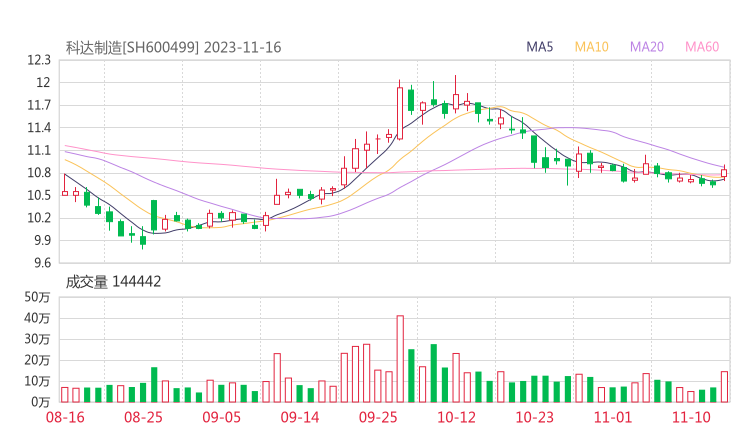The width and height of the screenshot is (740, 440).
Task: Click the 成交量 144442 volume label
Action: click(x=113, y=282)
